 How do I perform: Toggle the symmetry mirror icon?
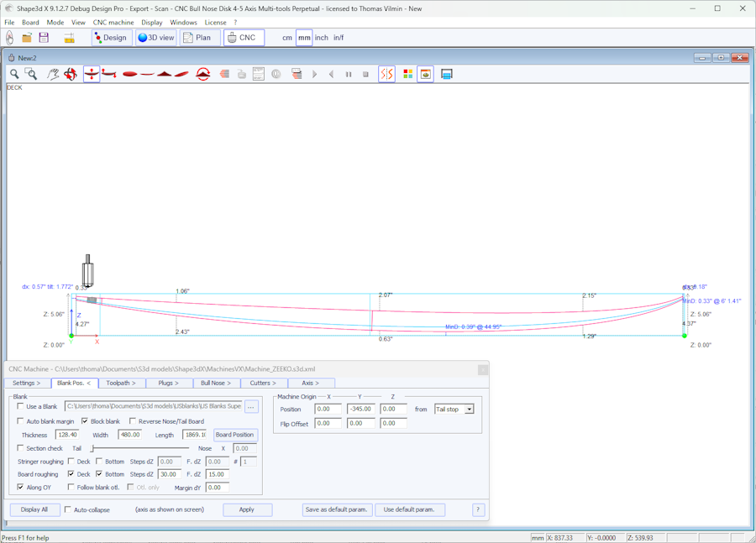tap(386, 74)
